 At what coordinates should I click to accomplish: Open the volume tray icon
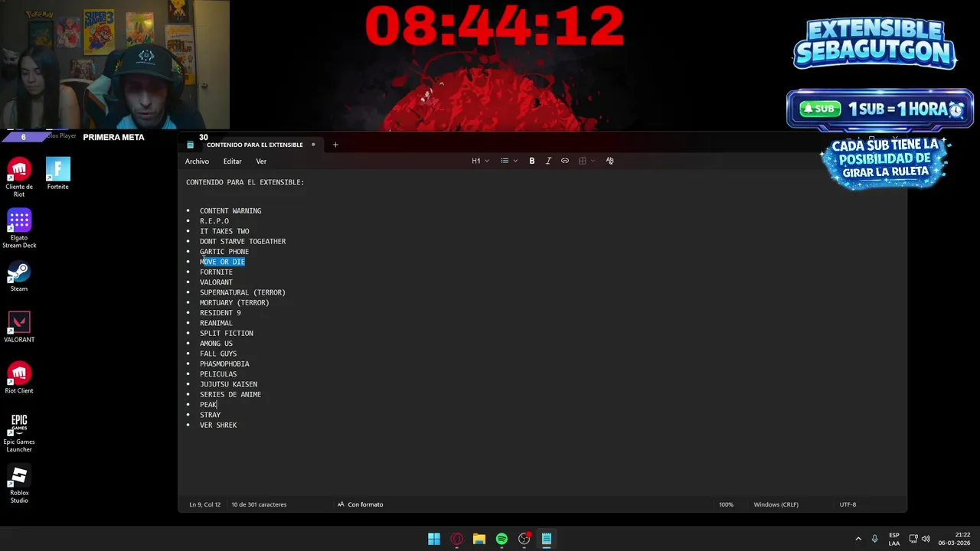click(x=926, y=539)
